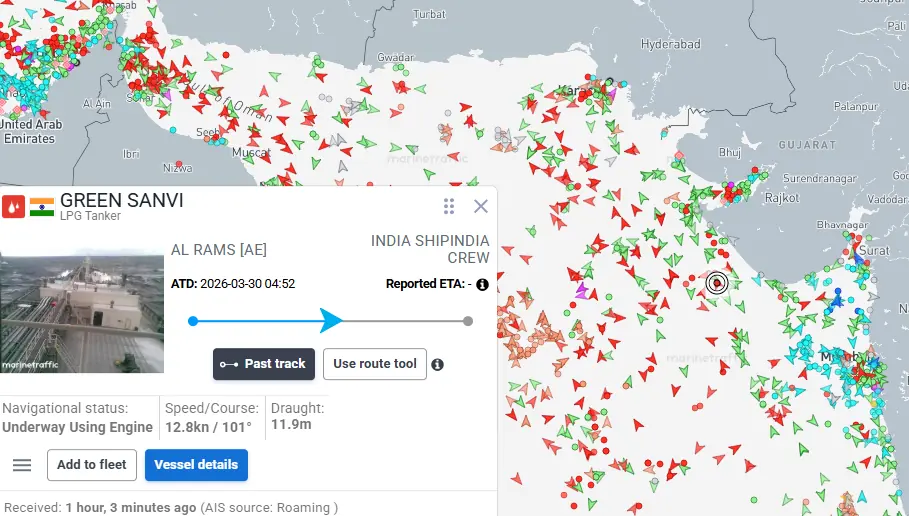
Task: Click the Ibri label on map
Action: pyautogui.click(x=131, y=154)
